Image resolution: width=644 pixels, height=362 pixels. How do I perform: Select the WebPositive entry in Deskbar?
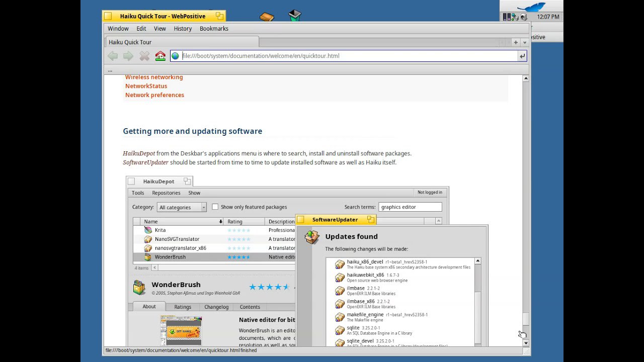(x=546, y=37)
